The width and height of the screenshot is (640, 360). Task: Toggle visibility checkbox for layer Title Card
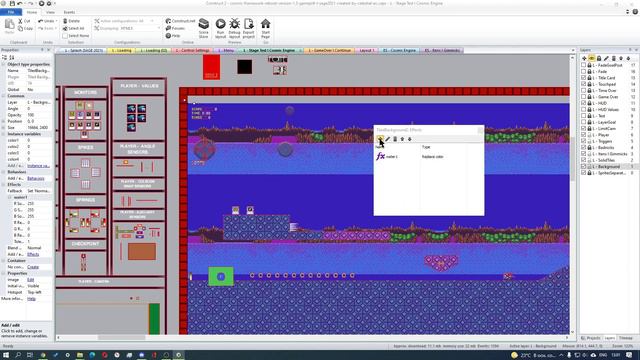(x=584, y=78)
